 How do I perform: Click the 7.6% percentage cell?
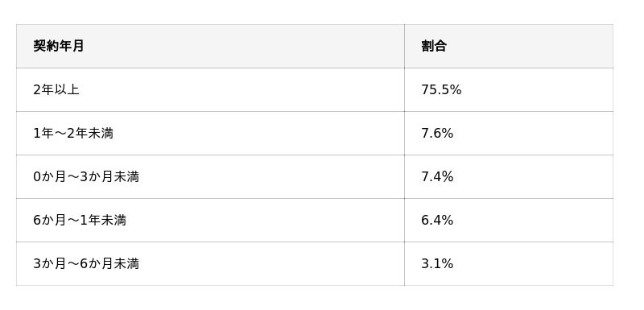(x=437, y=134)
